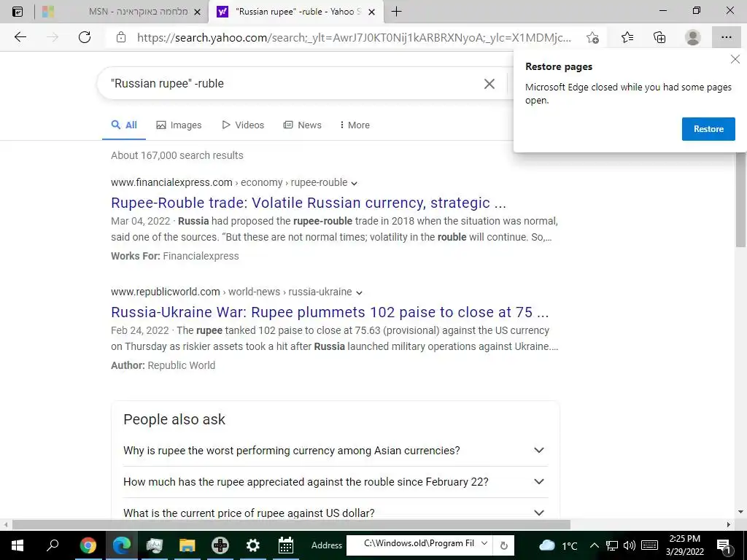Go back to the previous page
Screen dimensions: 747x560
pyautogui.click(x=20, y=37)
